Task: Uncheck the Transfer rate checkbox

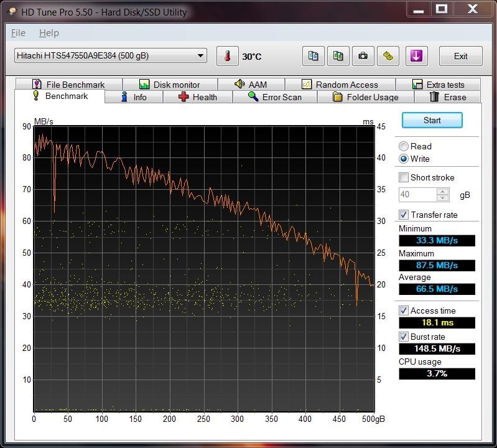Action: (404, 215)
